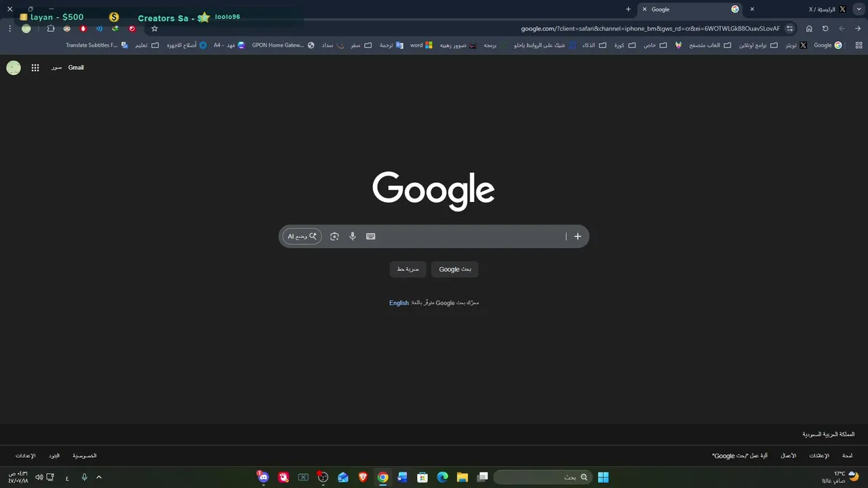
Task: Expand the خاص bookmarks folder
Action: (654, 45)
